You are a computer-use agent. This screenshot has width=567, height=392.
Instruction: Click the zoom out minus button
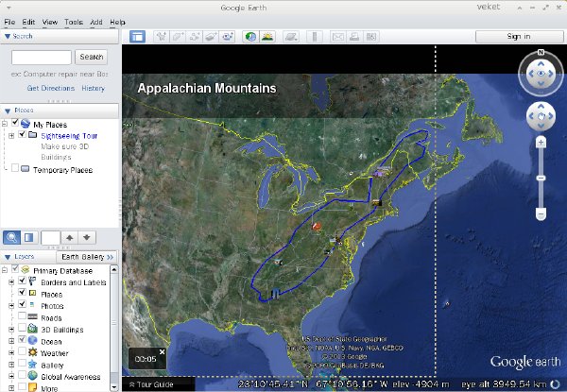[x=541, y=214]
